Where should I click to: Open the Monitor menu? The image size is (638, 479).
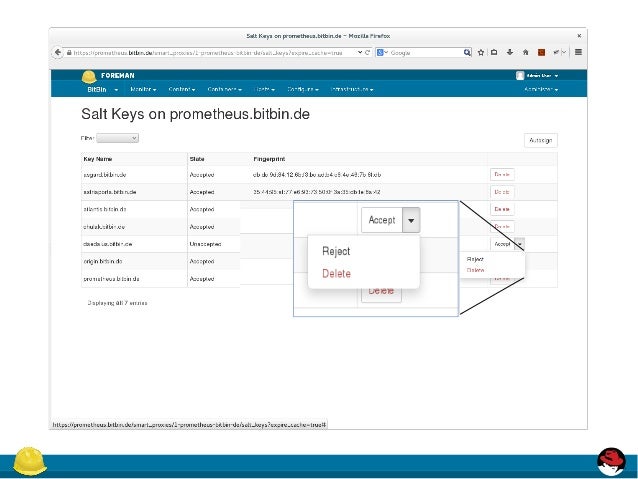pyautogui.click(x=143, y=90)
